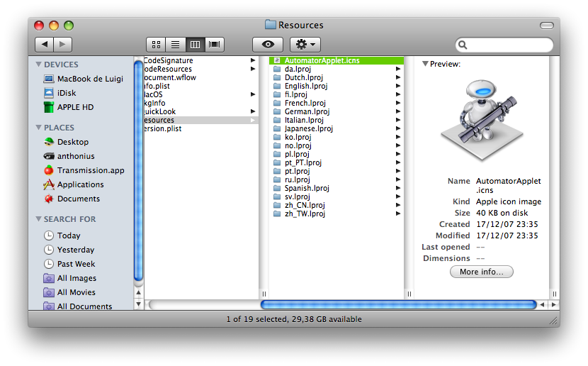Show files from Yesterday
Viewport: 588px width, 366px height.
[x=69, y=250]
